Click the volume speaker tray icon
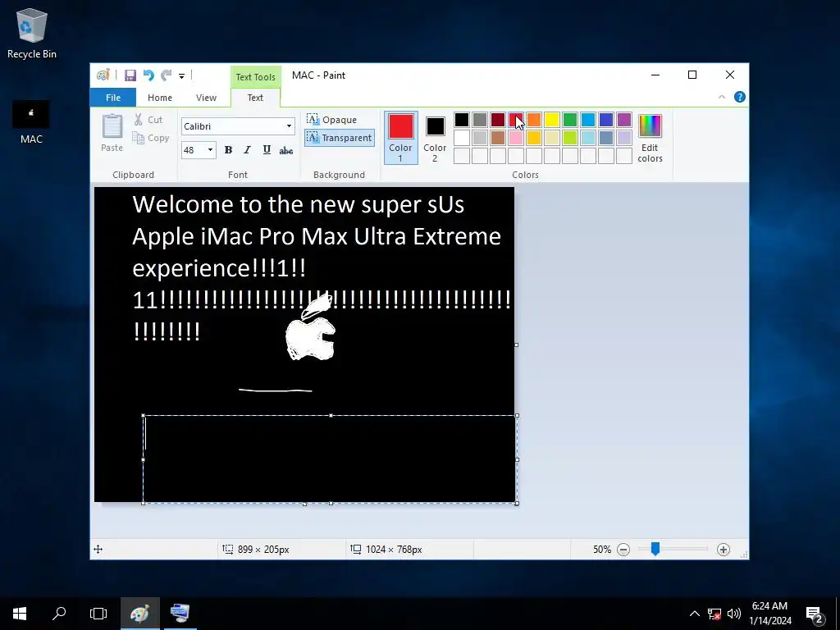 pos(734,614)
